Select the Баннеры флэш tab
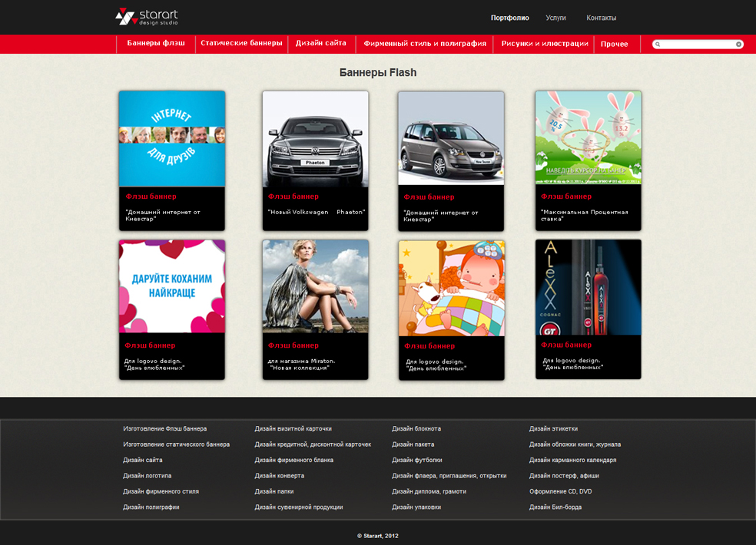 pos(156,43)
